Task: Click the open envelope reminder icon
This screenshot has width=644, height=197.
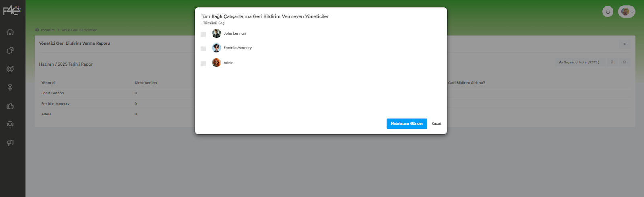Action: (x=624, y=62)
